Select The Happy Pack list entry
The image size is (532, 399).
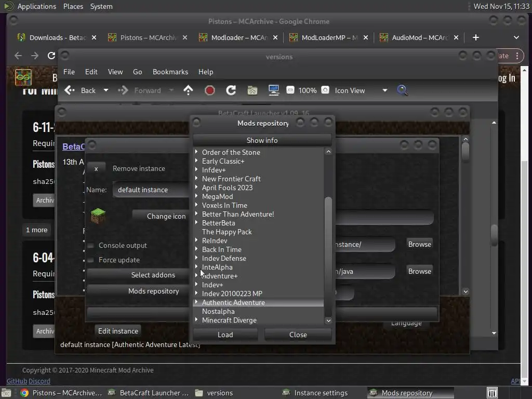point(227,232)
